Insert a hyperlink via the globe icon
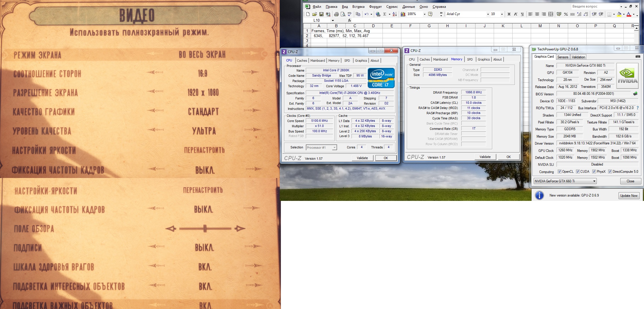 (378, 14)
